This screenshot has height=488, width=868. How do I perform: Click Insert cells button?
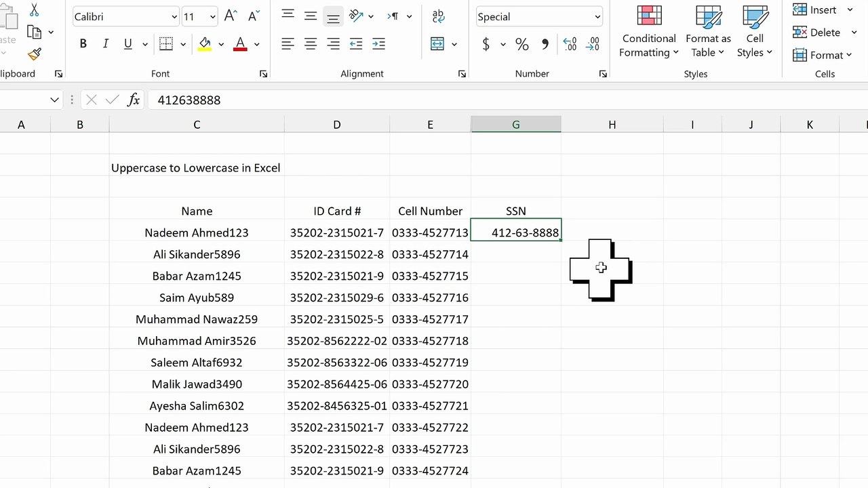[816, 9]
